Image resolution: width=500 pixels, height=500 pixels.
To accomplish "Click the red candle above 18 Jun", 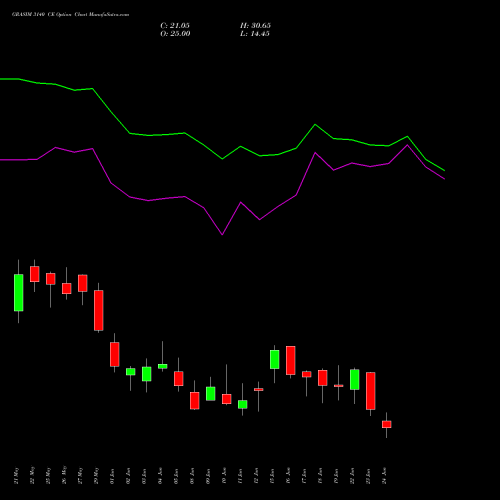I will [x=323, y=378].
